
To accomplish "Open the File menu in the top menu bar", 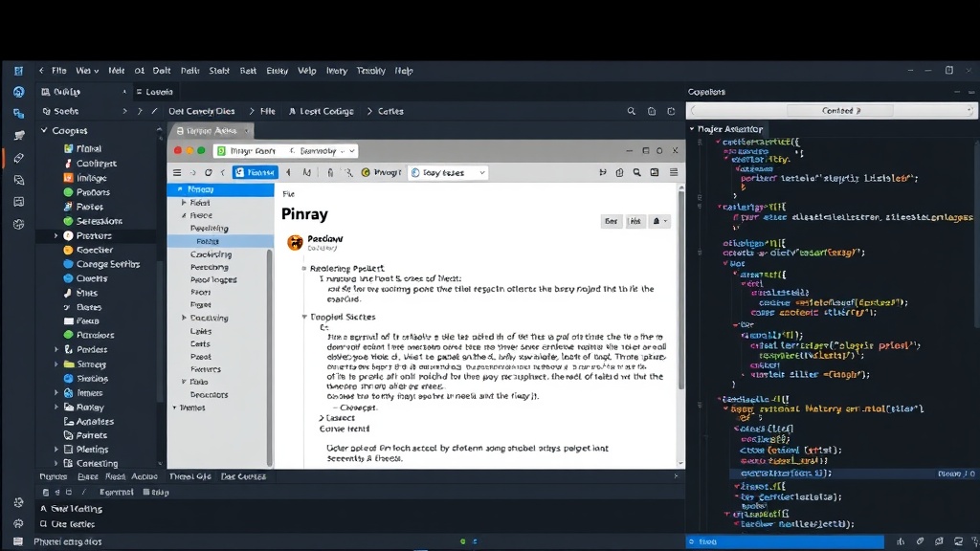I will tap(58, 71).
